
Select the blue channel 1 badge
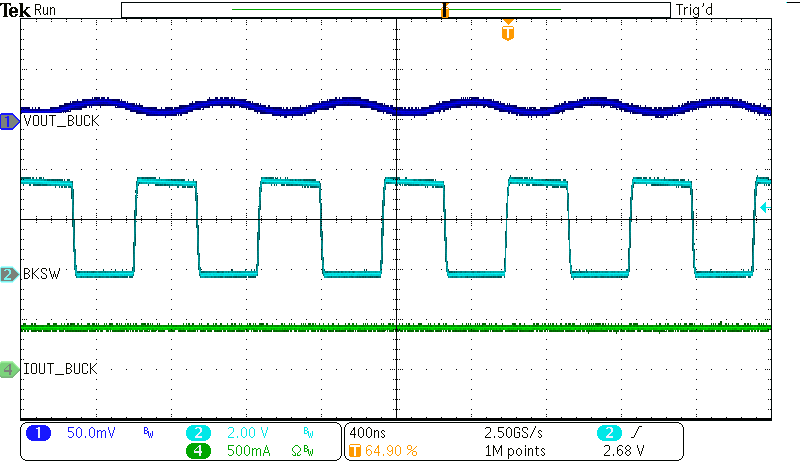(x=39, y=433)
